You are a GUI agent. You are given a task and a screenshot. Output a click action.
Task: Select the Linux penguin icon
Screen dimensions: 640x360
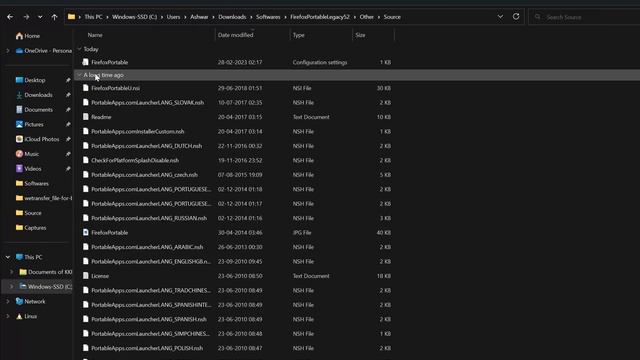coord(19,316)
